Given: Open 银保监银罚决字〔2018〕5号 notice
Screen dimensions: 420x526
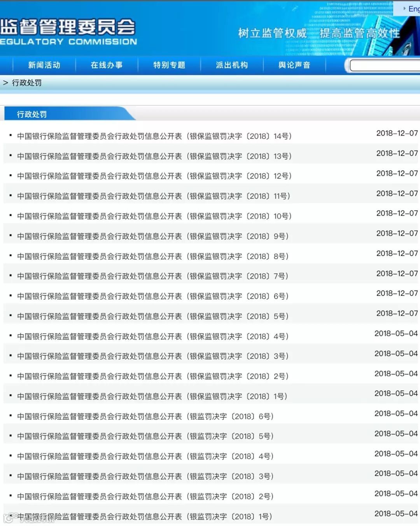Looking at the screenshot, I should (x=153, y=316).
